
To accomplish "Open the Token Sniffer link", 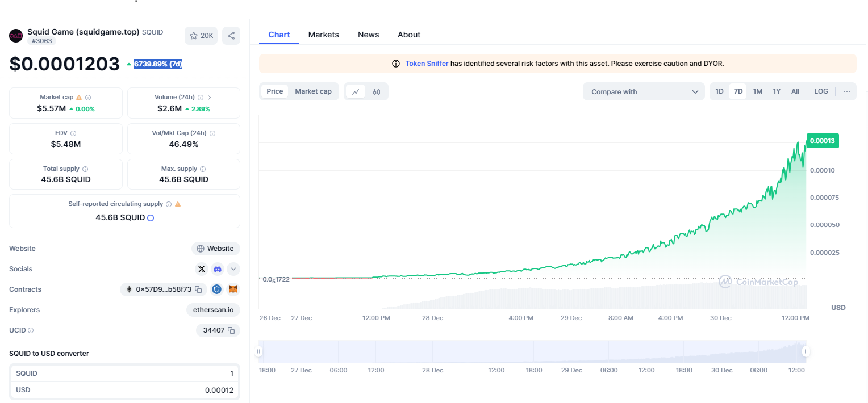I will click(427, 64).
